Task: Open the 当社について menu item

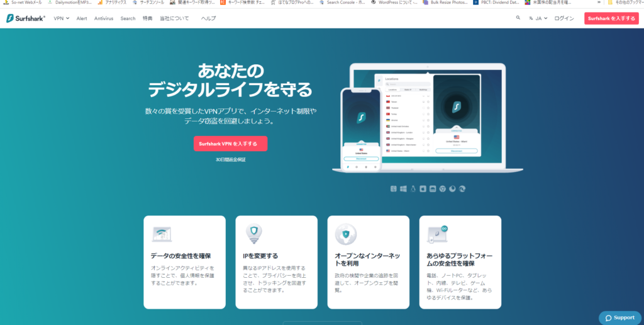Action: pyautogui.click(x=174, y=18)
